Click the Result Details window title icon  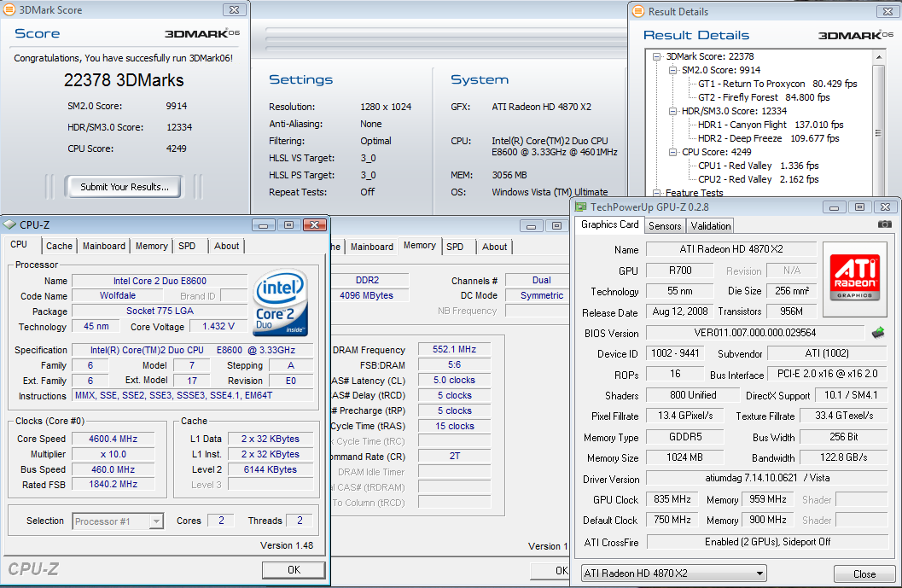[x=638, y=11]
